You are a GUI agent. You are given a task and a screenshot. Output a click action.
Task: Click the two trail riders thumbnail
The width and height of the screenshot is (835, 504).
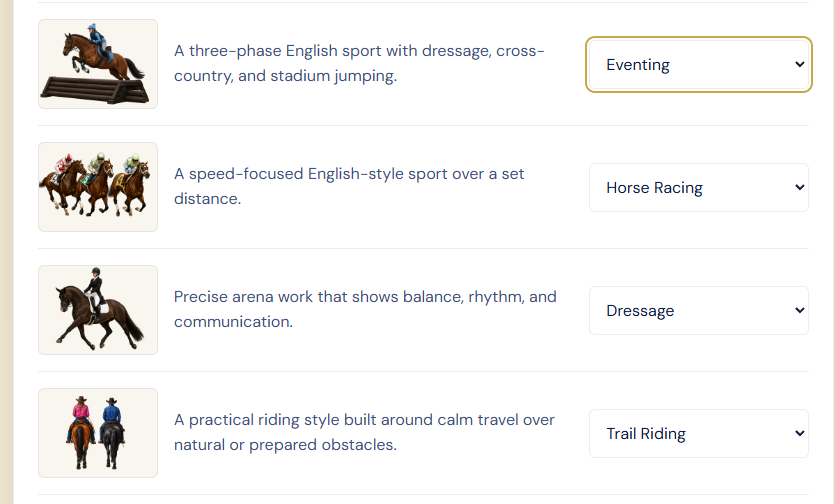98,433
